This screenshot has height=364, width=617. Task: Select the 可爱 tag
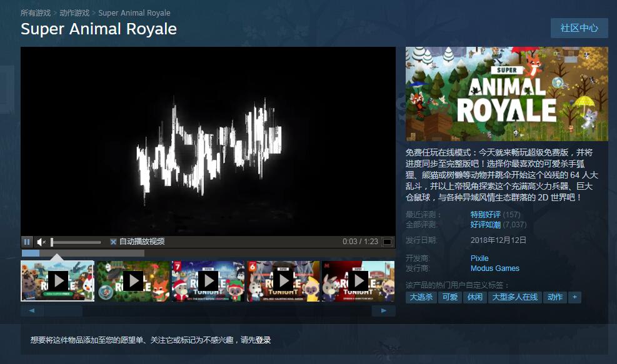[450, 297]
